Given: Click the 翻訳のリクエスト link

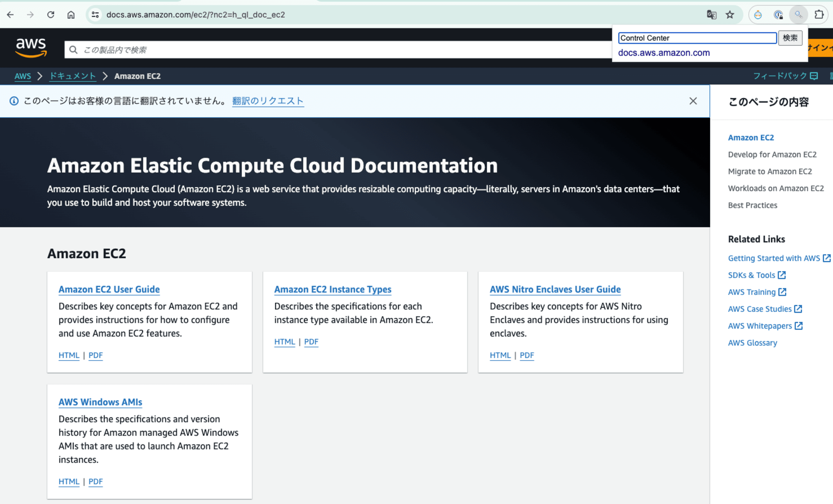Looking at the screenshot, I should [268, 101].
